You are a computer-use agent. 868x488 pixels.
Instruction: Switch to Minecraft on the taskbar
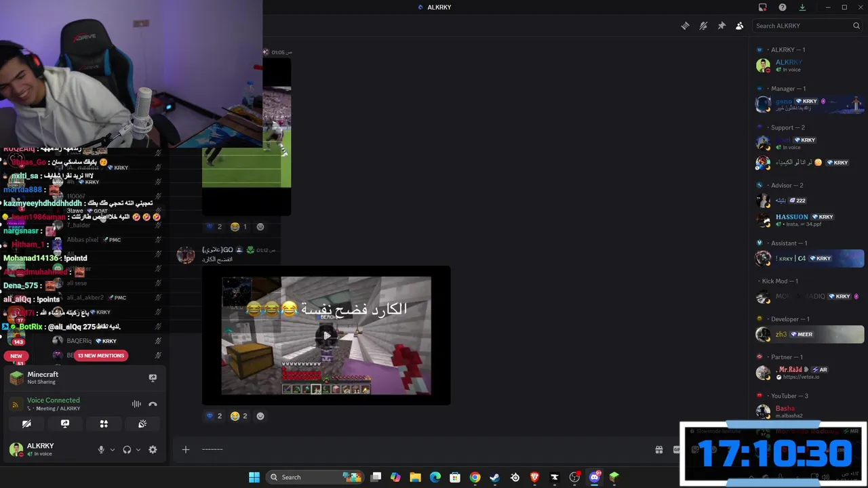(x=614, y=477)
